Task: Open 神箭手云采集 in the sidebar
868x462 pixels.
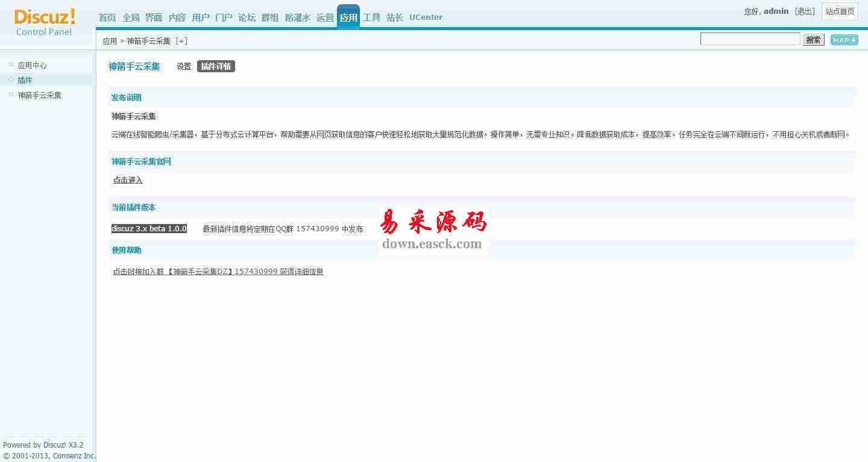Action: click(39, 95)
